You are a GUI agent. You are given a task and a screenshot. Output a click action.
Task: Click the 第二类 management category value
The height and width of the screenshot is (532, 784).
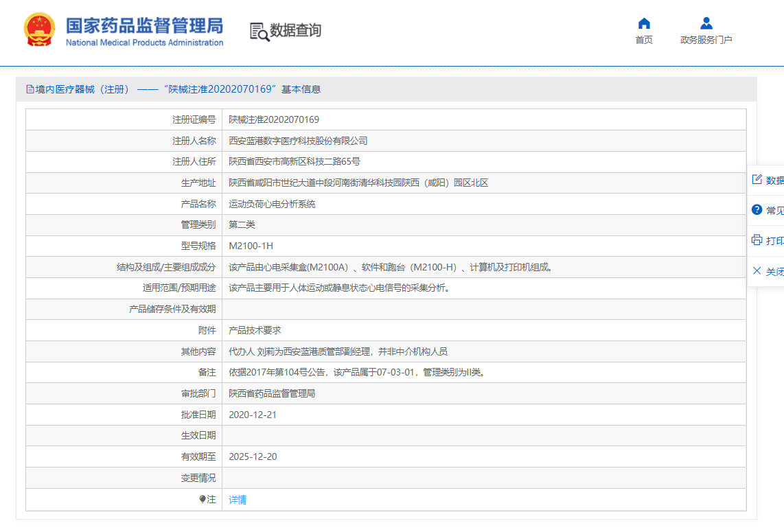[x=242, y=225]
